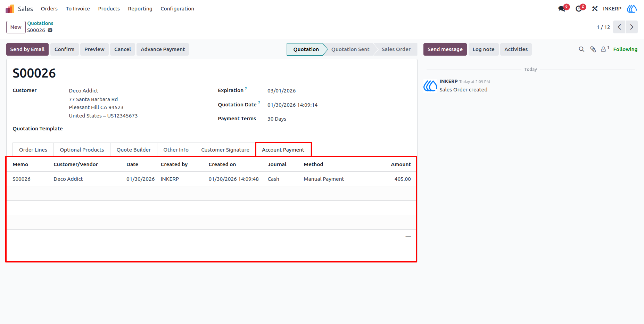This screenshot has width=644, height=324.
Task: Show followers with the person icon
Action: coord(604,49)
